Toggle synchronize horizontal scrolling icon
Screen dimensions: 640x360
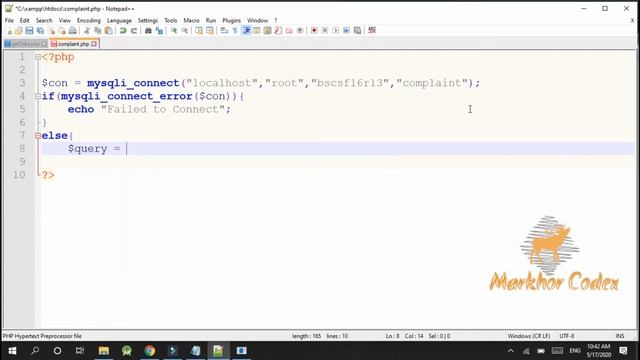click(210, 31)
